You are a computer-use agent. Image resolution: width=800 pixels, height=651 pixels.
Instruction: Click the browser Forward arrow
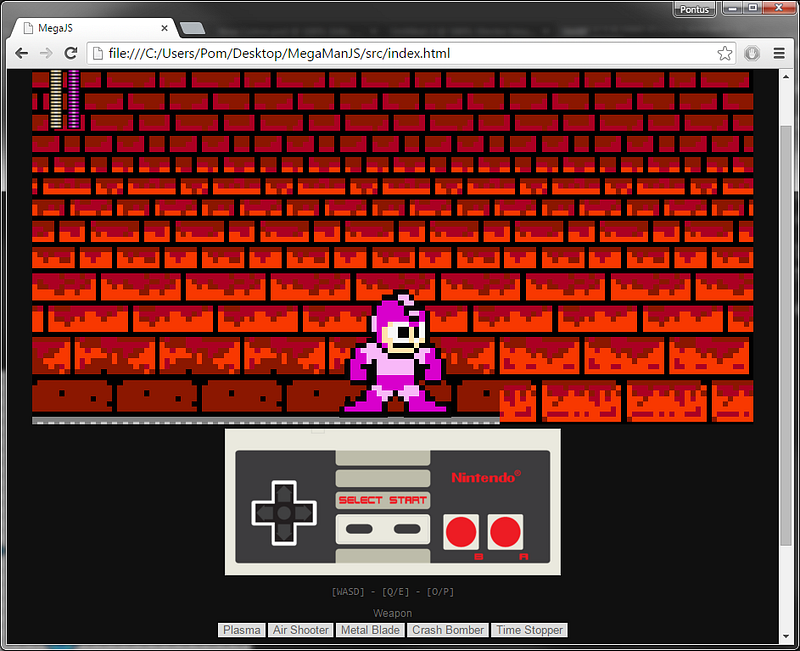(x=46, y=53)
